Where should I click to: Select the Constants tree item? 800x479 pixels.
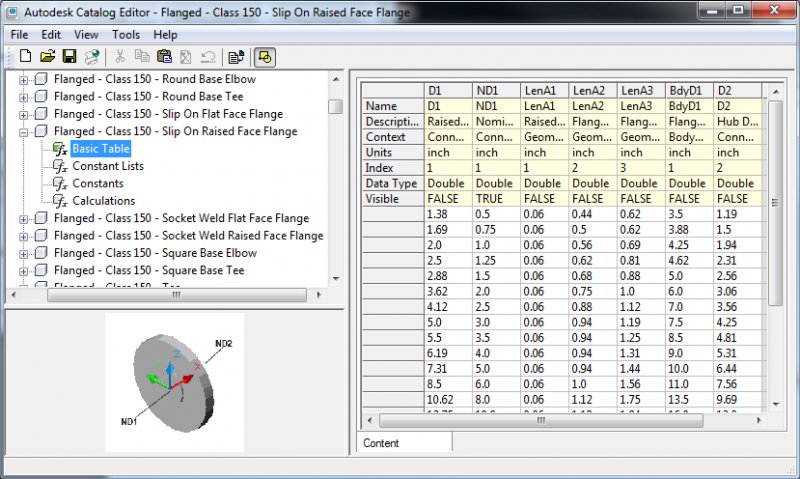pos(98,184)
